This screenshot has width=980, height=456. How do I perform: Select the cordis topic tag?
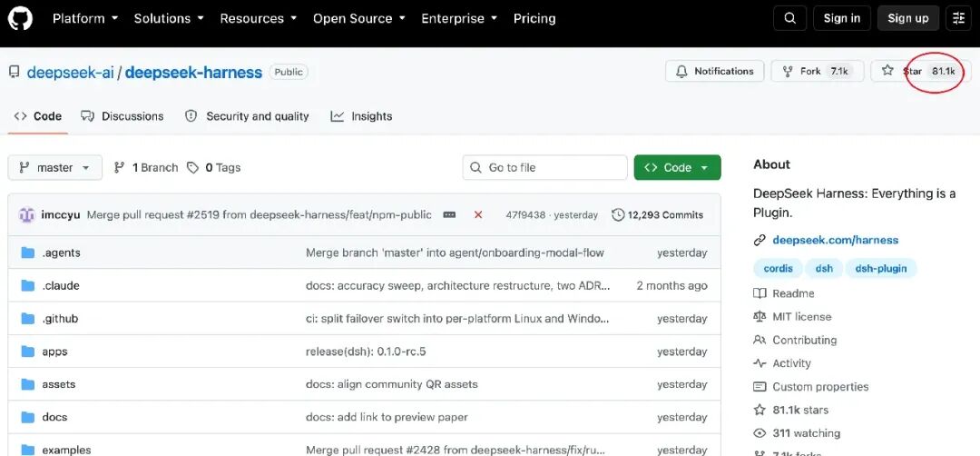[x=779, y=268]
